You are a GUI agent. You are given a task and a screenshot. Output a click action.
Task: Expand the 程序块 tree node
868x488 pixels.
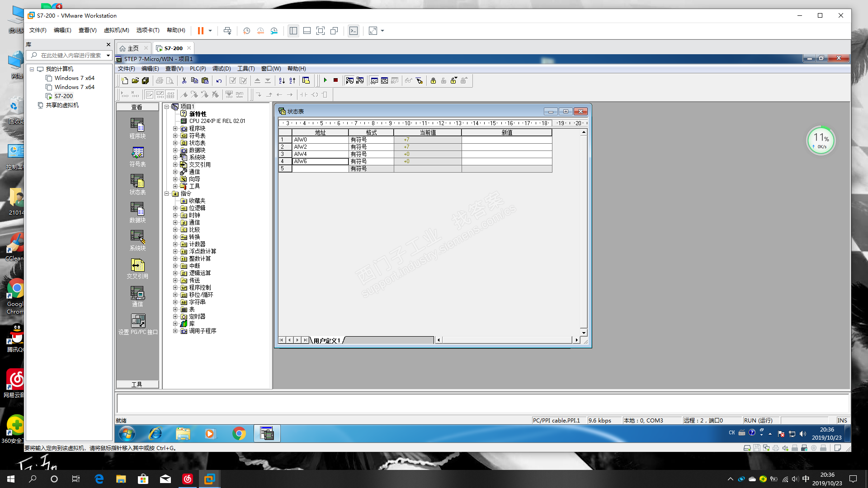point(175,128)
